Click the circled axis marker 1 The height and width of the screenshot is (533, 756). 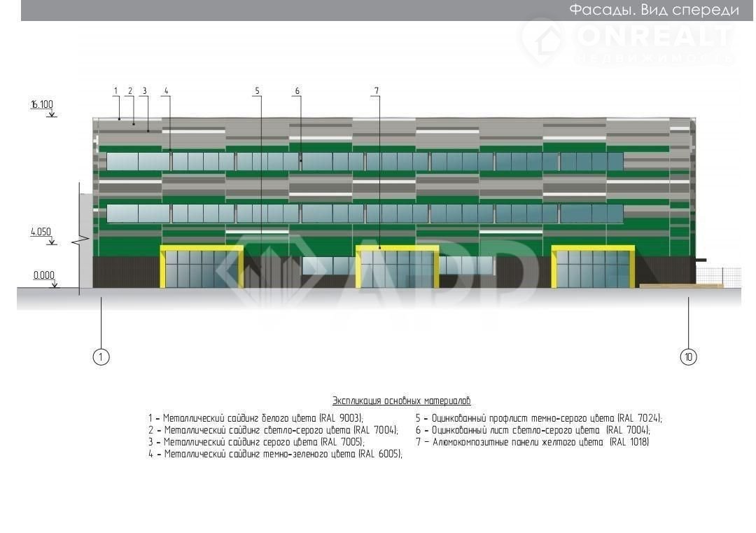tap(101, 357)
